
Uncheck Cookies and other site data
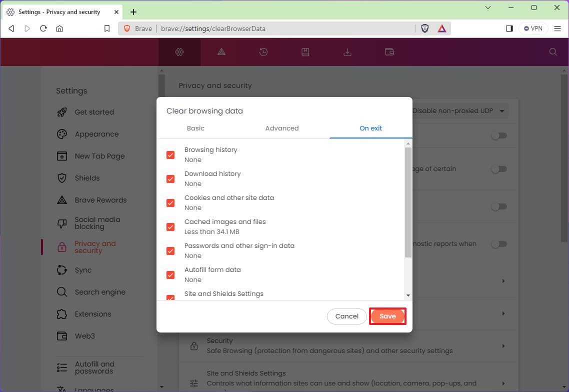[170, 202]
